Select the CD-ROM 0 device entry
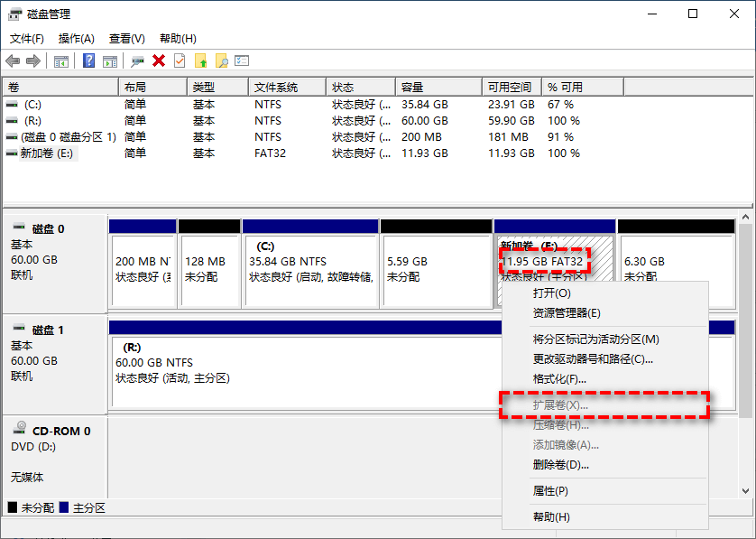The height and width of the screenshot is (539, 756). (56, 432)
